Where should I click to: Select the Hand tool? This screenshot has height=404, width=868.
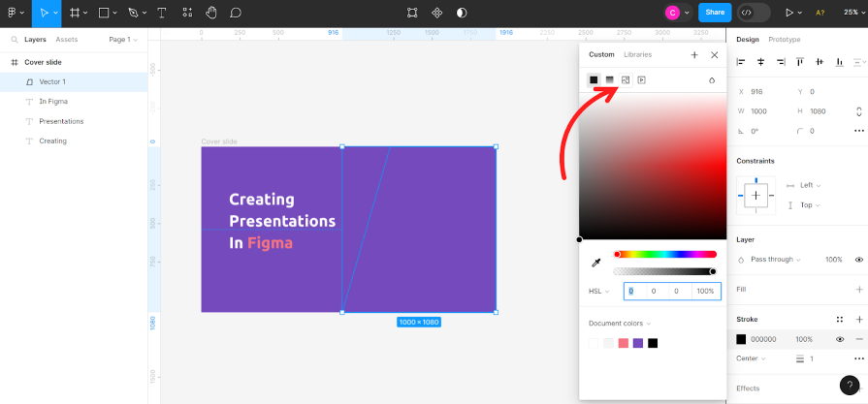[210, 13]
